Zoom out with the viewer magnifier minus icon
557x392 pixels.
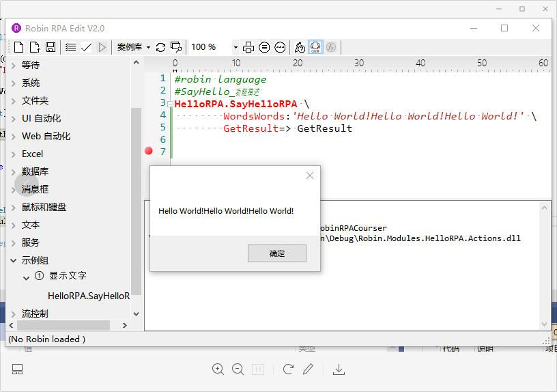[238, 369]
